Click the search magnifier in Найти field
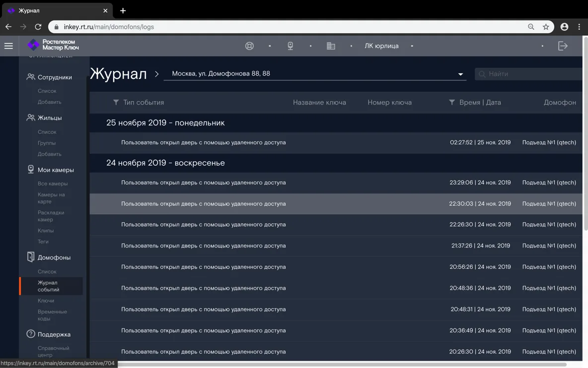The width and height of the screenshot is (588, 368). (482, 74)
